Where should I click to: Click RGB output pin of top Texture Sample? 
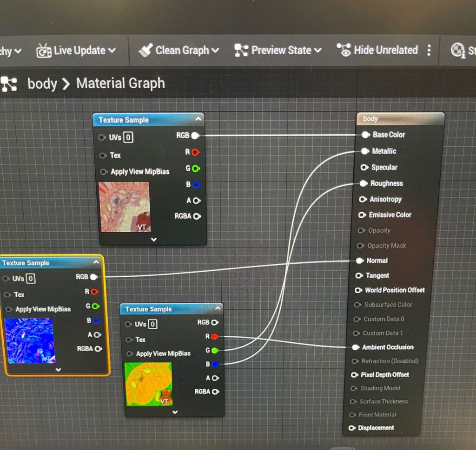pos(196,136)
